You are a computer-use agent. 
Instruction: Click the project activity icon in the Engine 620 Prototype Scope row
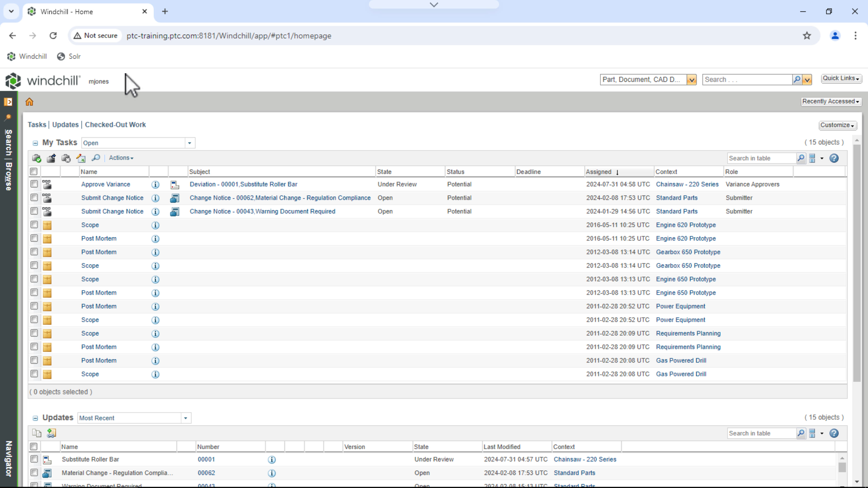click(x=47, y=225)
